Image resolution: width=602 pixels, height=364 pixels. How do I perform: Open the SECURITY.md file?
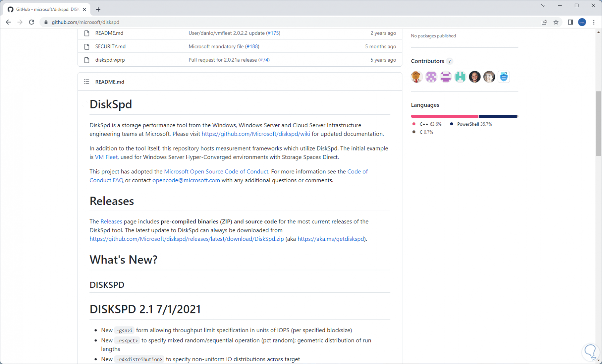coord(110,47)
